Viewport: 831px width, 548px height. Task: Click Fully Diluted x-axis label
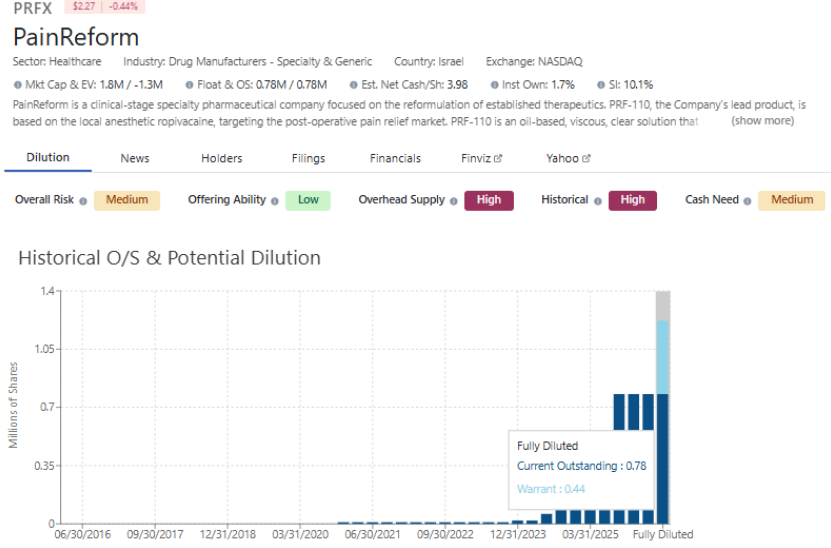(x=663, y=534)
